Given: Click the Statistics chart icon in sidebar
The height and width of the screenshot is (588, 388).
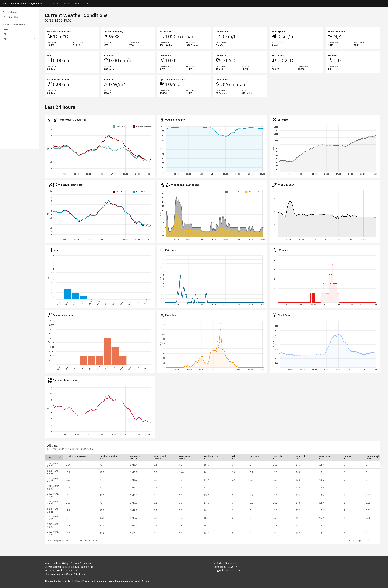Looking at the screenshot, I should click(x=4, y=17).
